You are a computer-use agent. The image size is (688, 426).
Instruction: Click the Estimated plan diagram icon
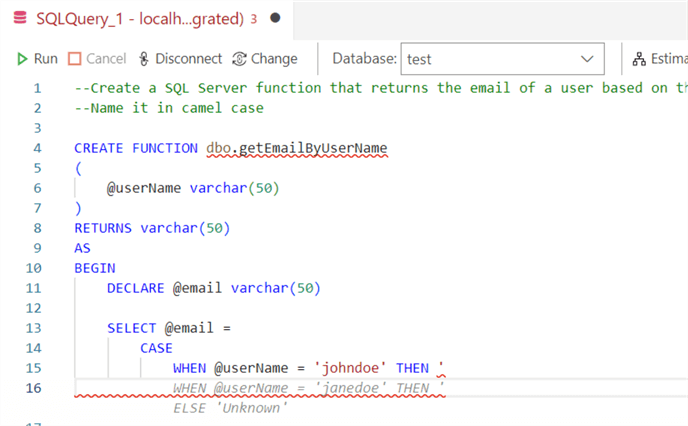pos(639,59)
